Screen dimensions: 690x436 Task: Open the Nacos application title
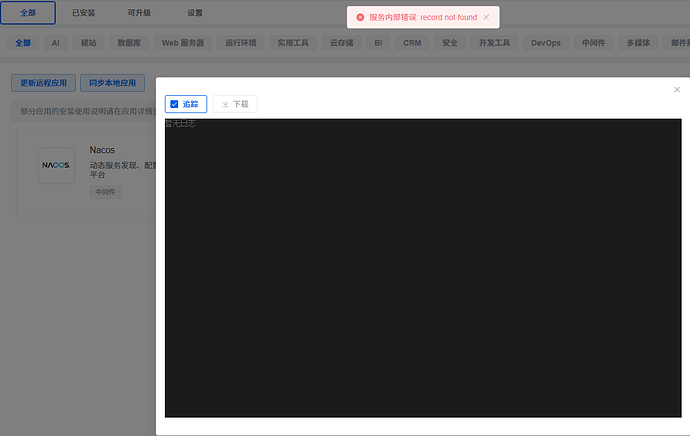tap(102, 150)
